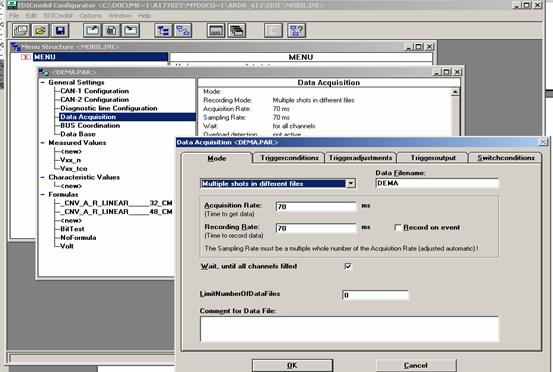Image resolution: width=553 pixels, height=372 pixels.
Task: Confirm the dialog with OK
Action: coord(292,365)
